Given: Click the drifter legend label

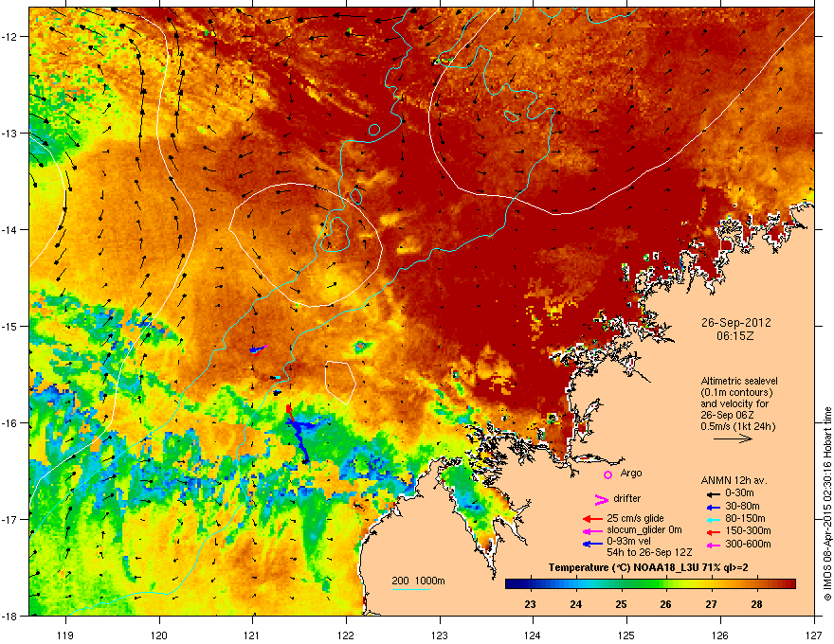Looking at the screenshot, I should 627,498.
